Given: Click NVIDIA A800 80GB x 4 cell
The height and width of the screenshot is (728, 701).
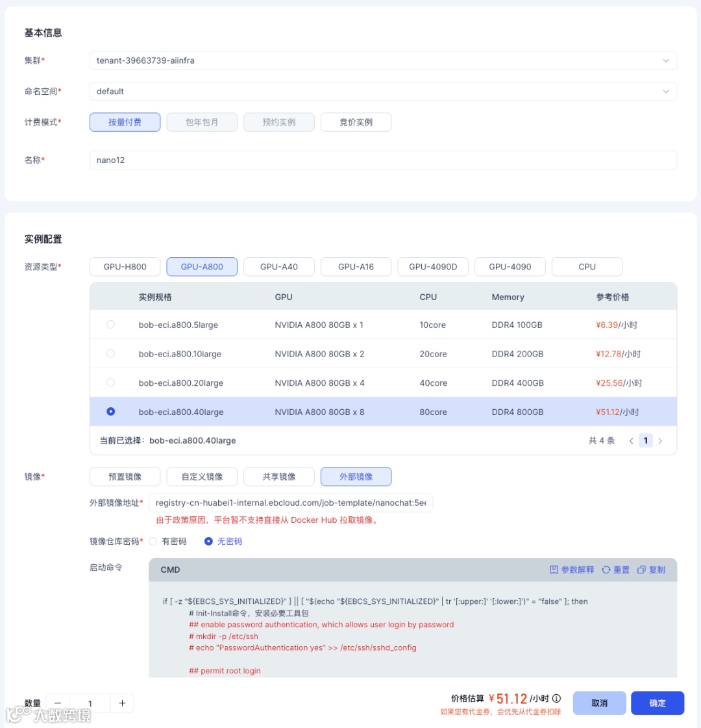Looking at the screenshot, I should (x=319, y=383).
